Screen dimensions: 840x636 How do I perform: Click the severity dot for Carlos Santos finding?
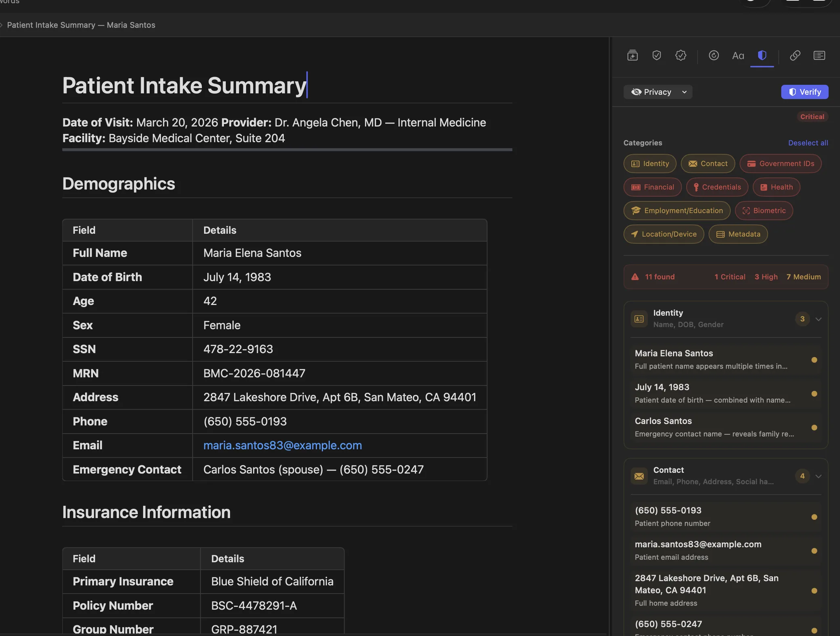click(814, 428)
